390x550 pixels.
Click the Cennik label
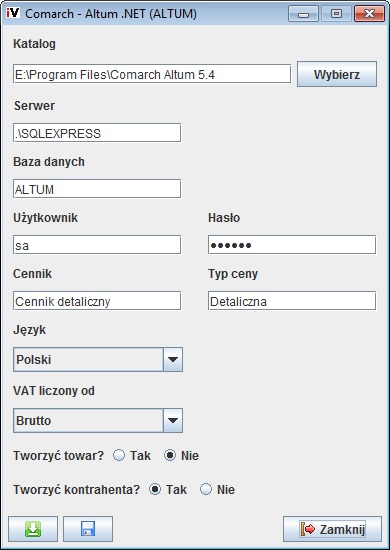[x=32, y=274]
